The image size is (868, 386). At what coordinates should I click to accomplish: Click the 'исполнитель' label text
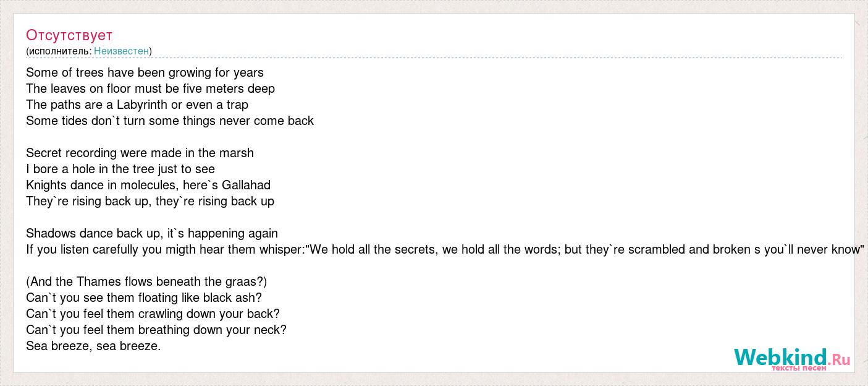click(59, 51)
